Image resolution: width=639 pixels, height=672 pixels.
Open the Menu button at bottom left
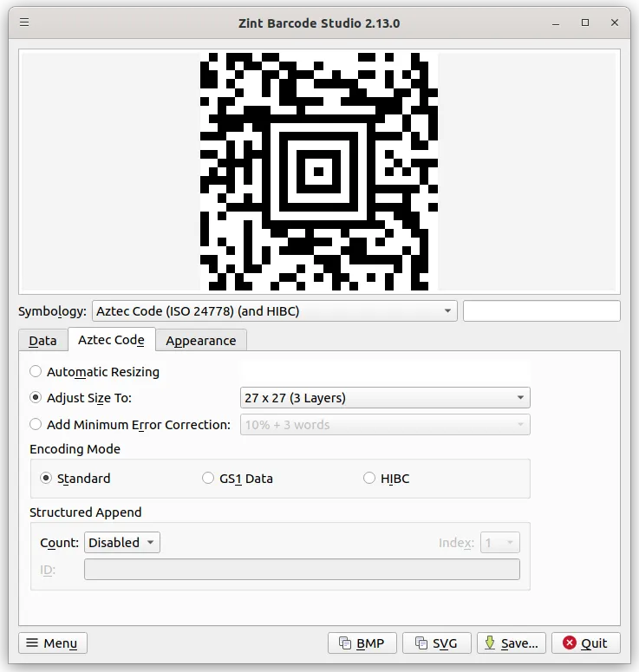tap(53, 643)
